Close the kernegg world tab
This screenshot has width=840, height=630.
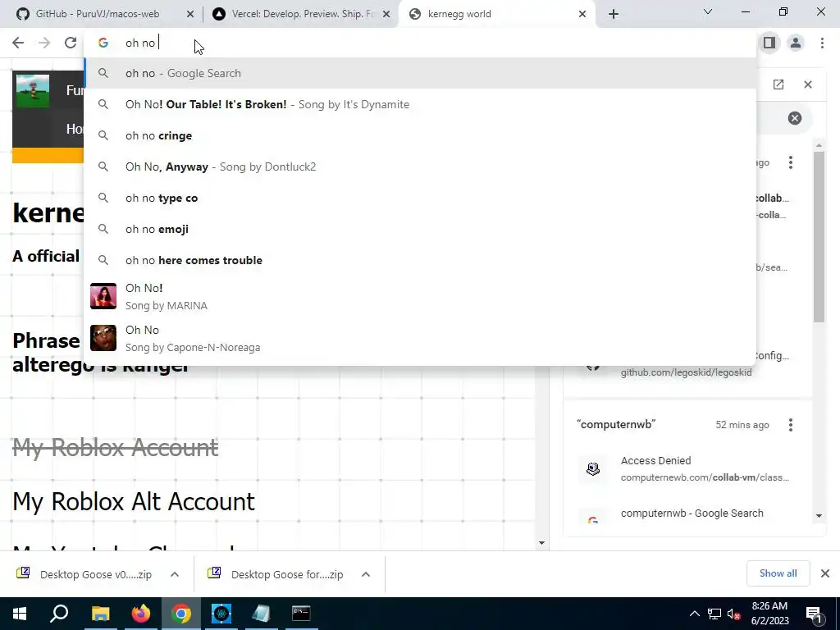[582, 14]
